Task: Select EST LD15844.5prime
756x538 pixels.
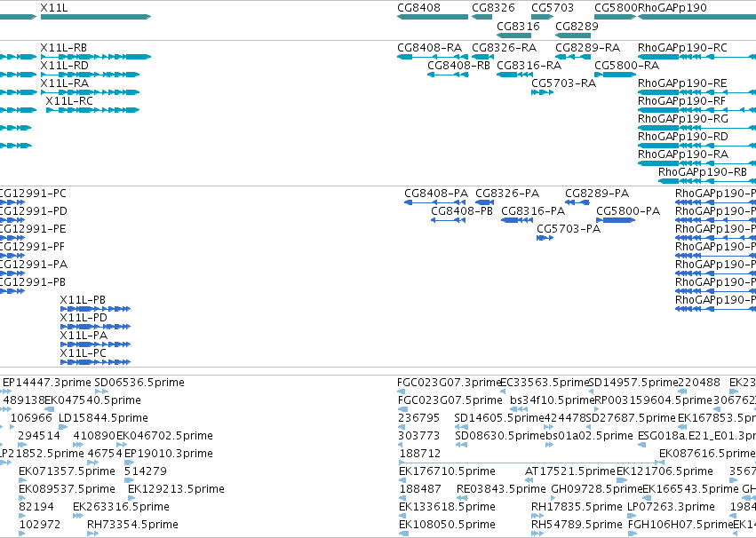Action: click(103, 418)
